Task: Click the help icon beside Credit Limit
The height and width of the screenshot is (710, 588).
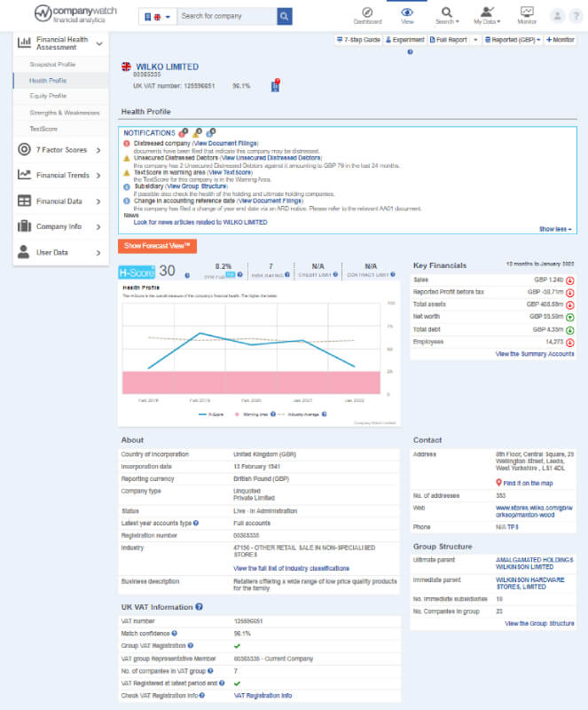Action: coord(335,274)
